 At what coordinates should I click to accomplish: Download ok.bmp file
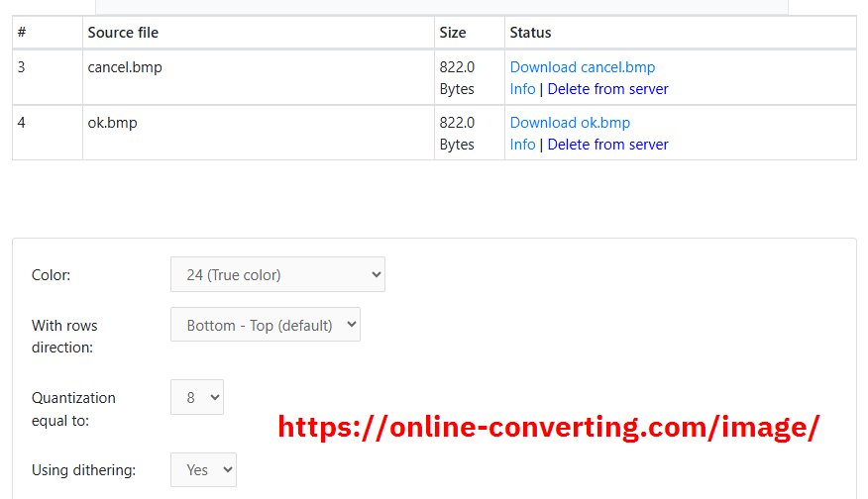(x=570, y=122)
